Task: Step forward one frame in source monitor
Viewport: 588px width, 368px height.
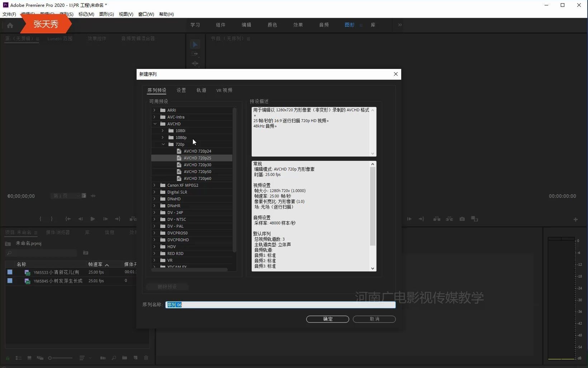Action: click(105, 219)
